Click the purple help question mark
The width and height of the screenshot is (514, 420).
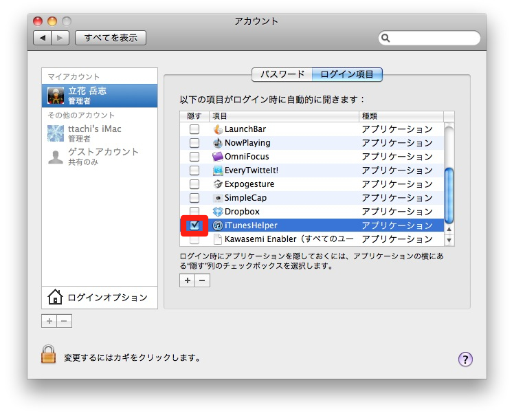coord(465,358)
